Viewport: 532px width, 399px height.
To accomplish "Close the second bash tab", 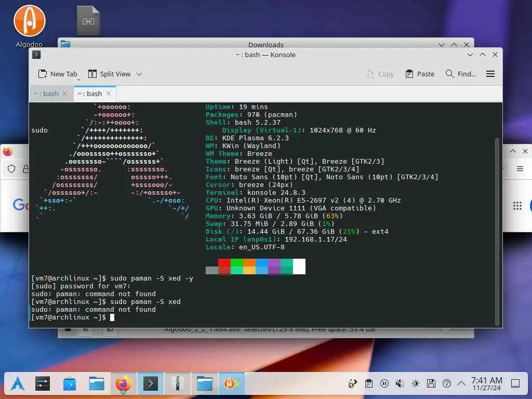I will point(109,94).
